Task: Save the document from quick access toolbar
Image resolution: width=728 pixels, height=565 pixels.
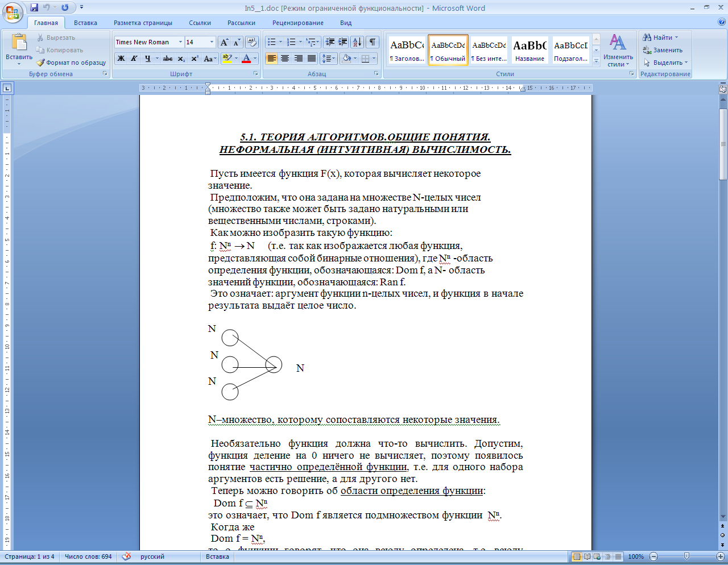Action: [34, 8]
